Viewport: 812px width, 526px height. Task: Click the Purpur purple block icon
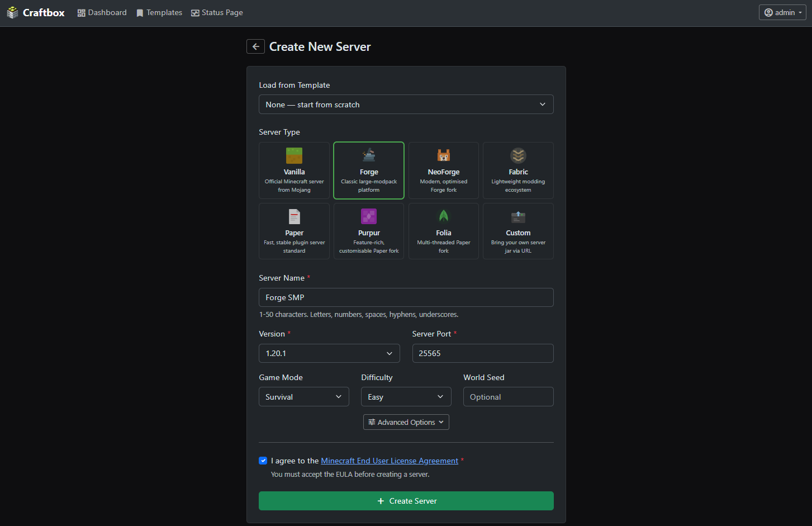point(369,216)
